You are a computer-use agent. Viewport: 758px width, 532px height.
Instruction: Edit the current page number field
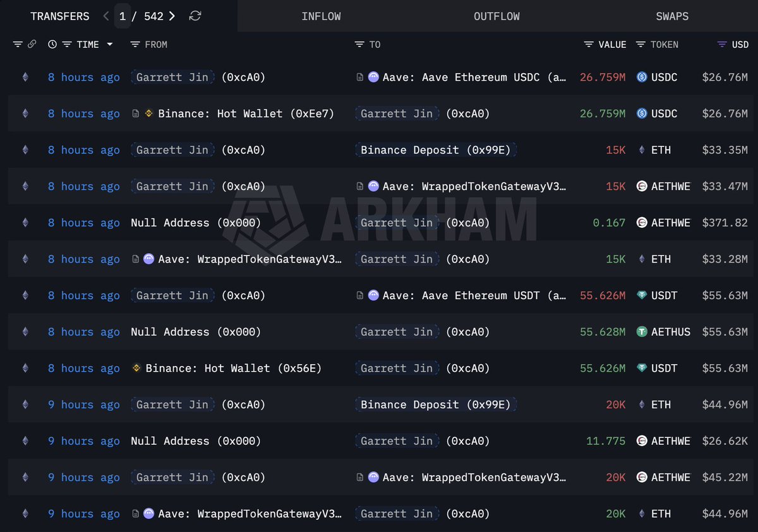pos(123,16)
